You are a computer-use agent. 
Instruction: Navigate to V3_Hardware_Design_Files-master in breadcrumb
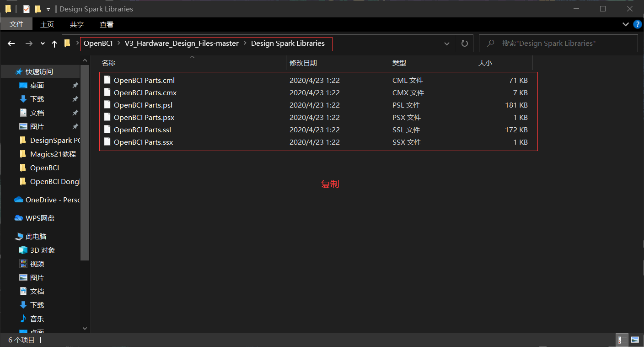pos(182,43)
